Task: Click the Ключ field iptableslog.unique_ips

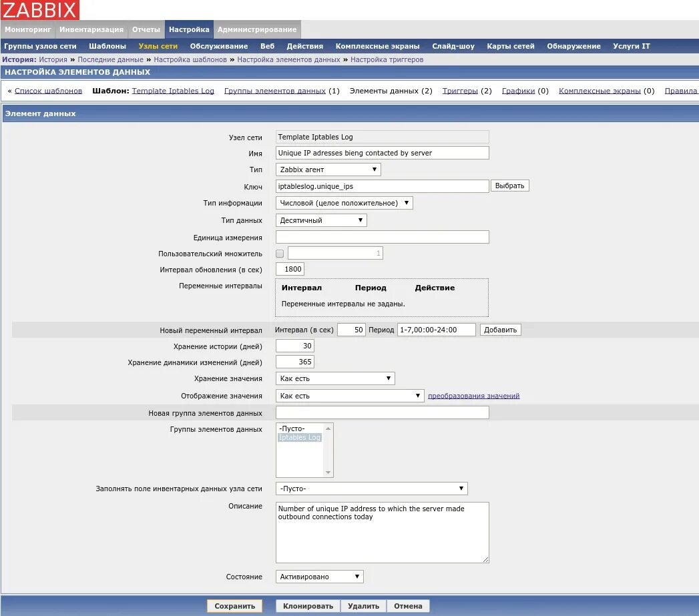Action: (x=383, y=186)
